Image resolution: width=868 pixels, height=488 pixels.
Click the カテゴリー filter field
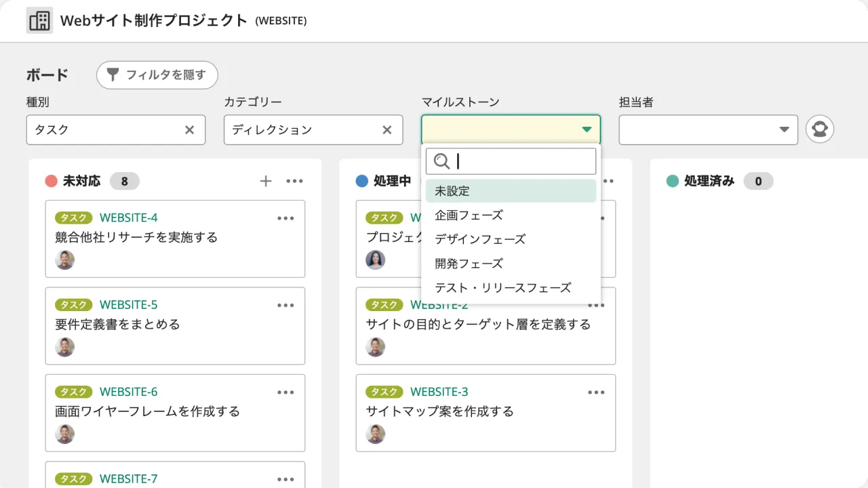[x=313, y=129]
